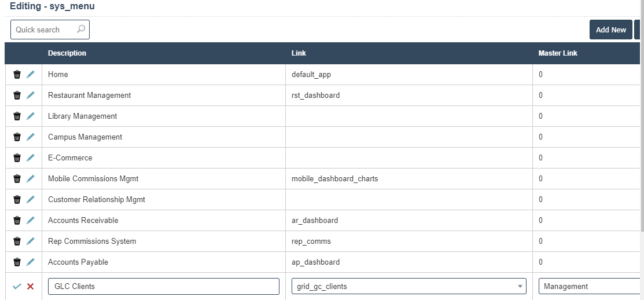Edit the Rep Commissions System row

point(31,242)
